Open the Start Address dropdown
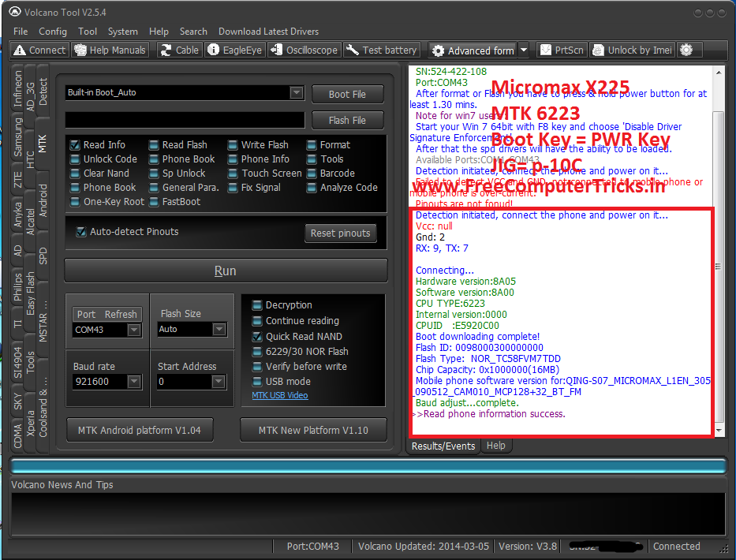The width and height of the screenshot is (736, 560). pos(219,381)
